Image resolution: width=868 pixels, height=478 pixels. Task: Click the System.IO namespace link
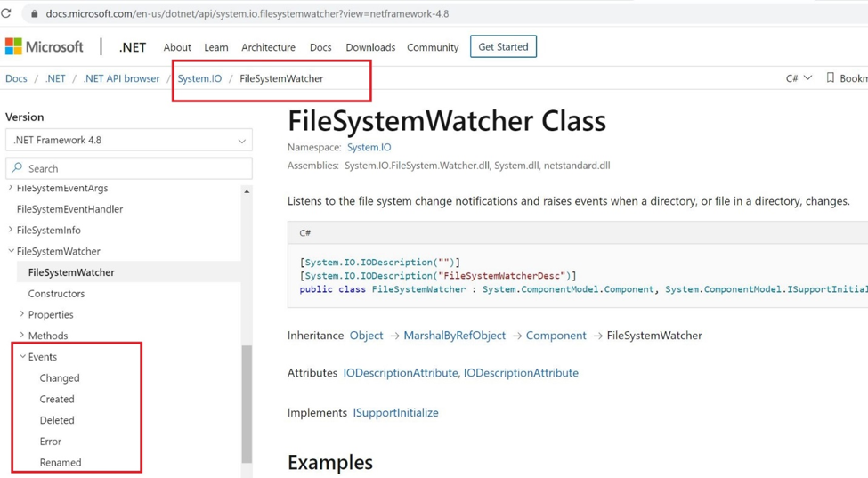pyautogui.click(x=369, y=147)
